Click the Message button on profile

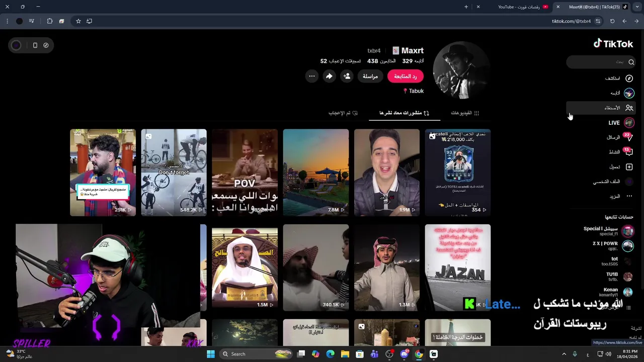[370, 76]
